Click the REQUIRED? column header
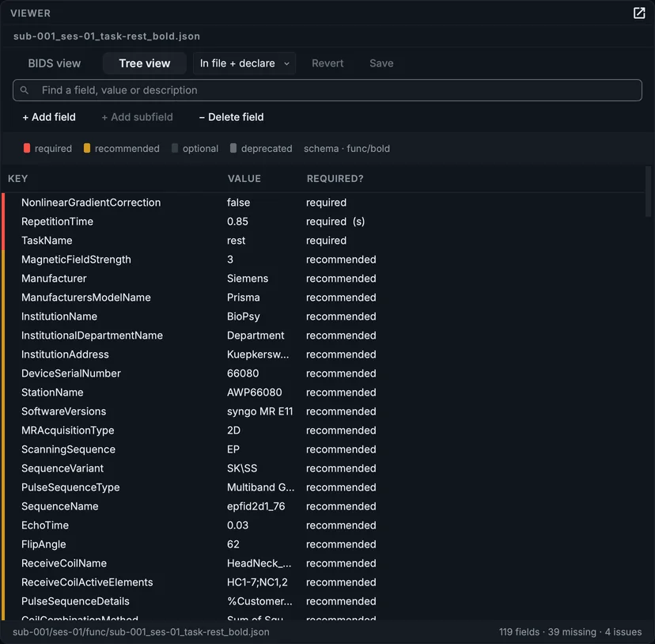 (335, 179)
